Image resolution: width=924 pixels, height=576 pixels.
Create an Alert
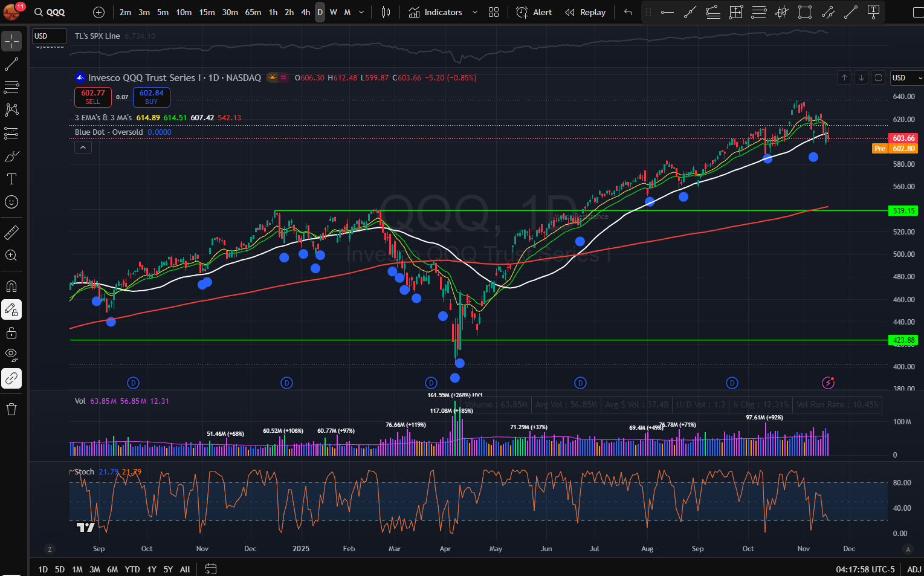point(534,12)
